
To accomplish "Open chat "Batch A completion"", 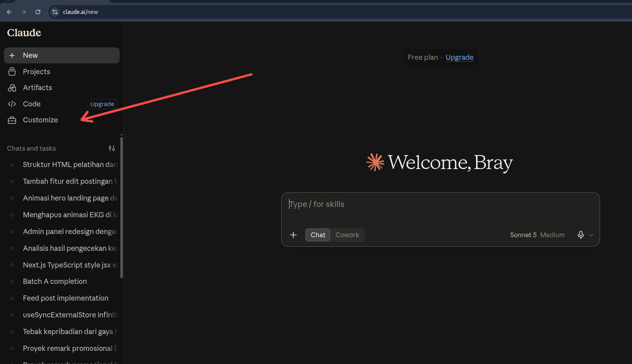I will click(x=62, y=281).
